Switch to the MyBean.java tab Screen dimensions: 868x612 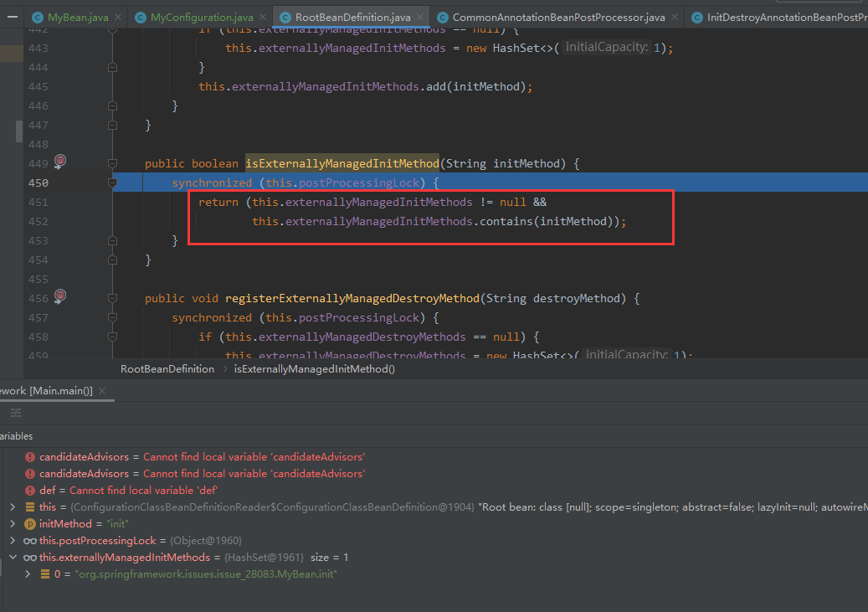pos(78,18)
